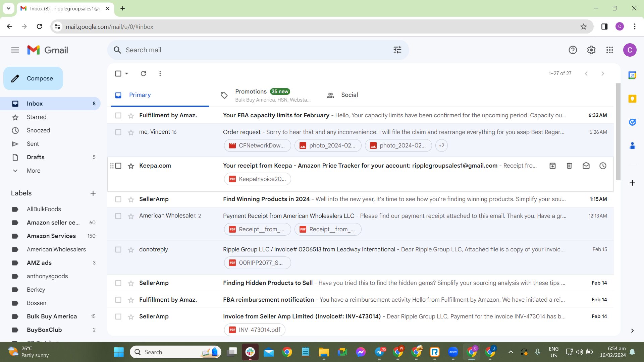Open the Chrome three-dot menu
644x362 pixels.
[x=635, y=26]
